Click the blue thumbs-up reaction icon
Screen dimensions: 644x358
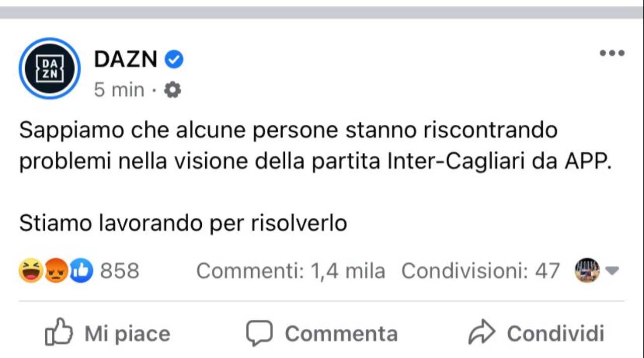click(81, 271)
